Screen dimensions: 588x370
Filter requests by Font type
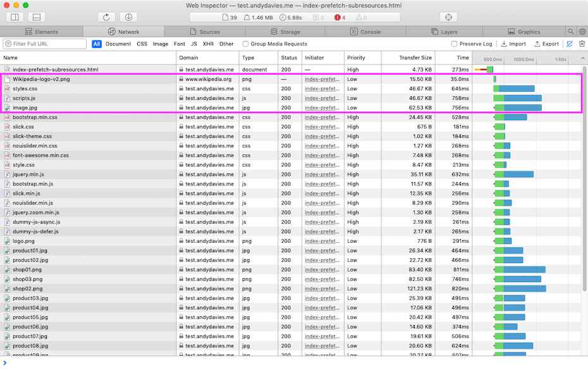180,44
